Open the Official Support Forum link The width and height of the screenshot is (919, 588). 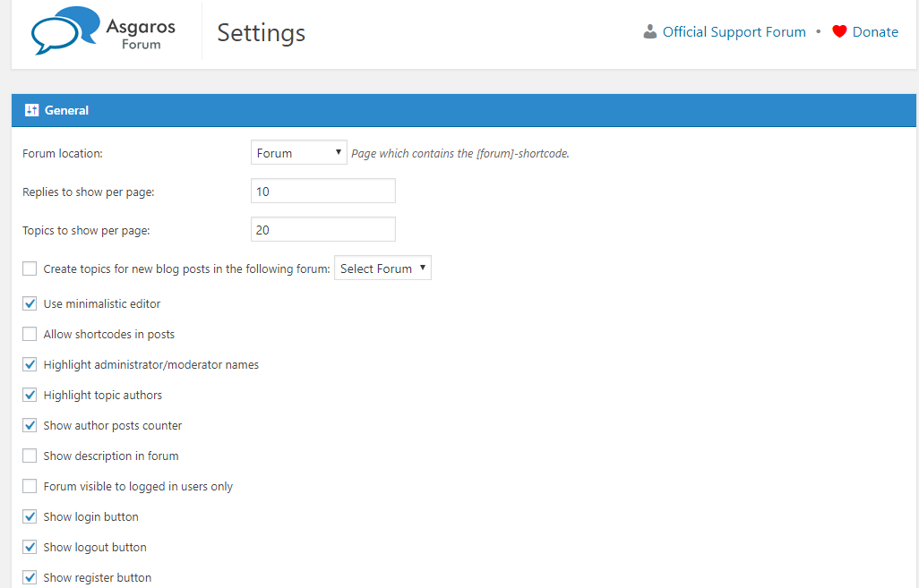[x=734, y=32]
